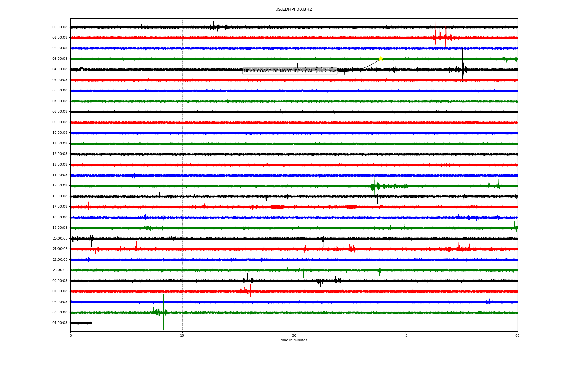Click the US.EDHPI.00.BHZ plot title
The width and height of the screenshot is (588, 368).
coord(294,10)
